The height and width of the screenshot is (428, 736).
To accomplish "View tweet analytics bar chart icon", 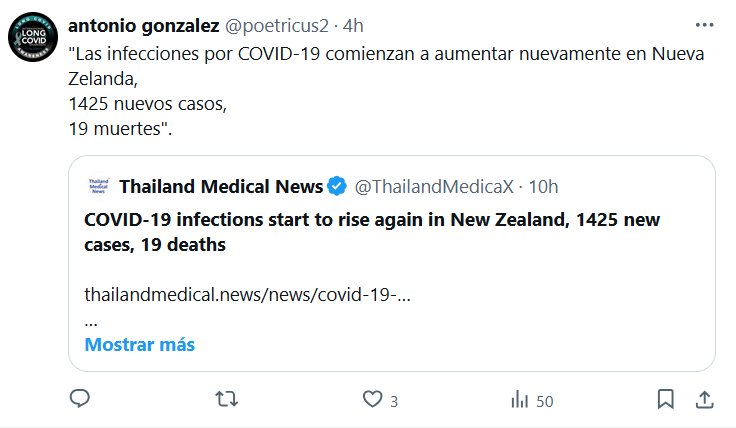I will click(x=520, y=399).
